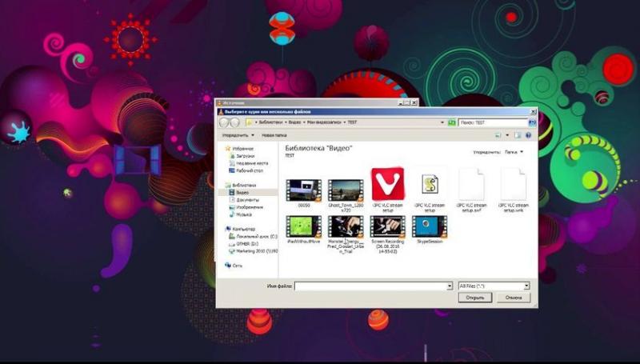
Task: Click the Отмена button
Action: 514,298
